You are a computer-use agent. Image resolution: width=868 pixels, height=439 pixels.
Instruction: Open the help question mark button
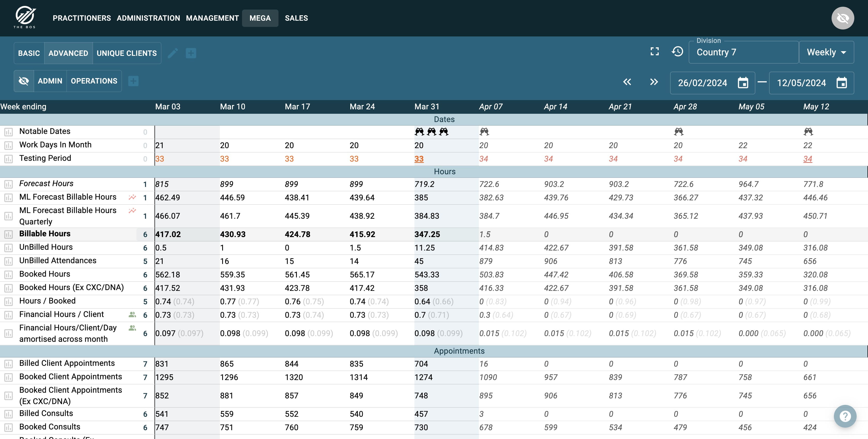845,416
